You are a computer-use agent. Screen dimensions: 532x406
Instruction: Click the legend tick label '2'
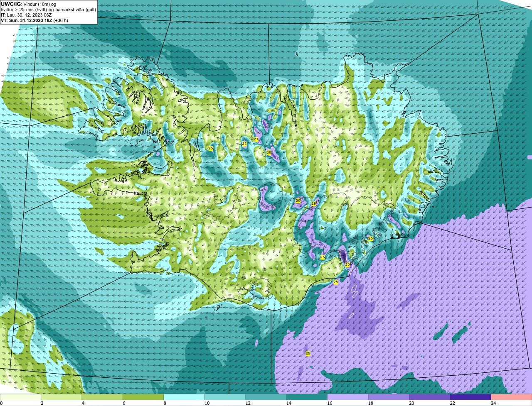coord(42,403)
